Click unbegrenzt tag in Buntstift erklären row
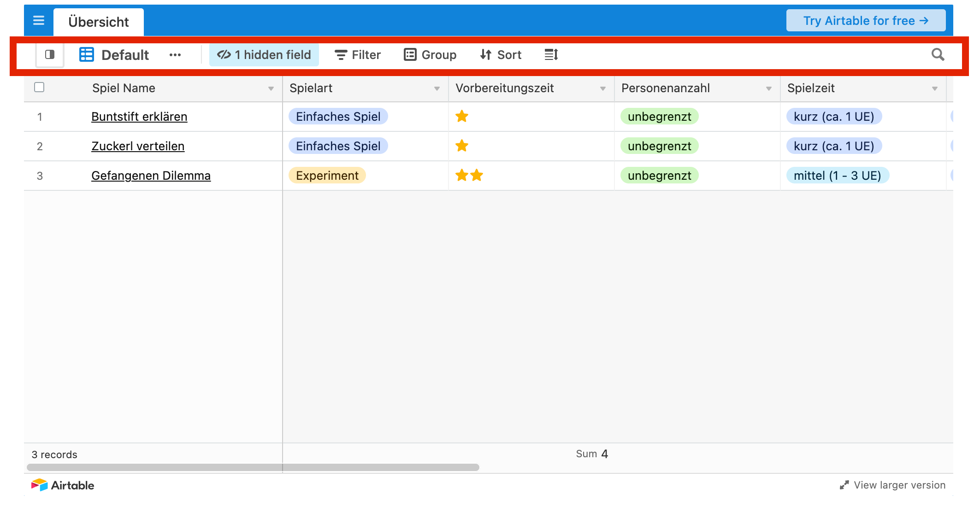 point(660,117)
